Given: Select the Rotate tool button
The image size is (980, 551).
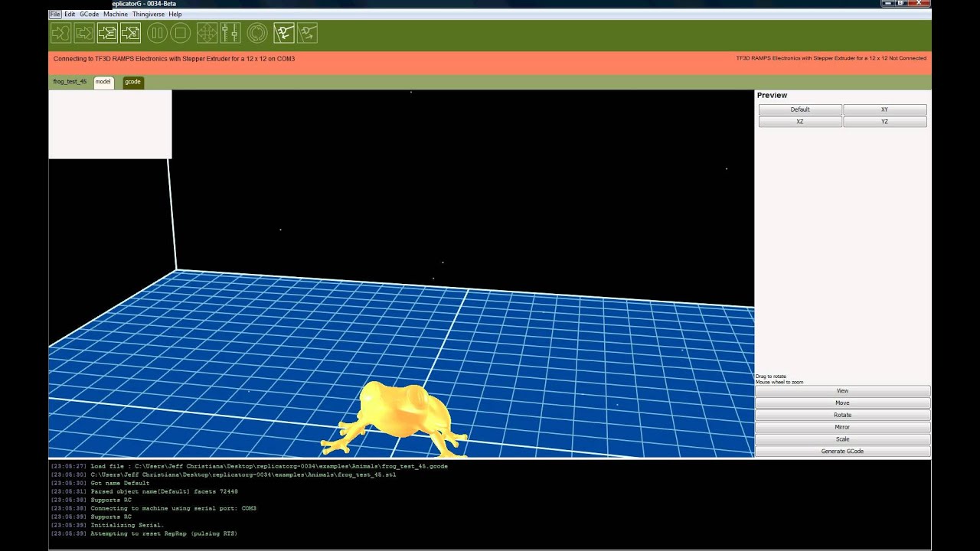Looking at the screenshot, I should 842,415.
